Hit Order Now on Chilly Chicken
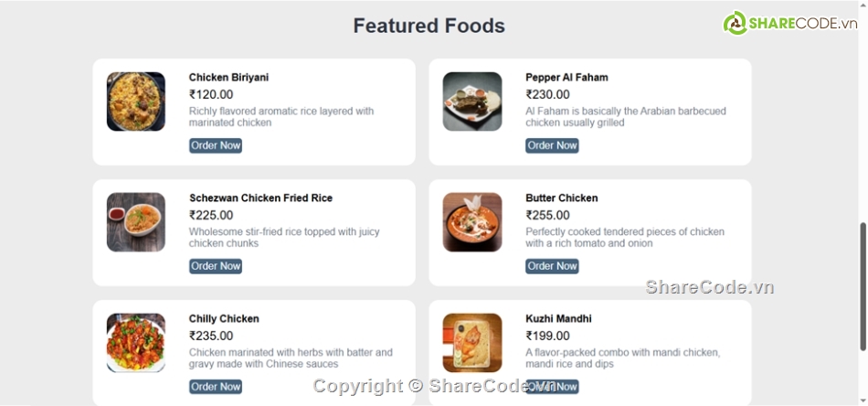The image size is (868, 406). tap(216, 387)
